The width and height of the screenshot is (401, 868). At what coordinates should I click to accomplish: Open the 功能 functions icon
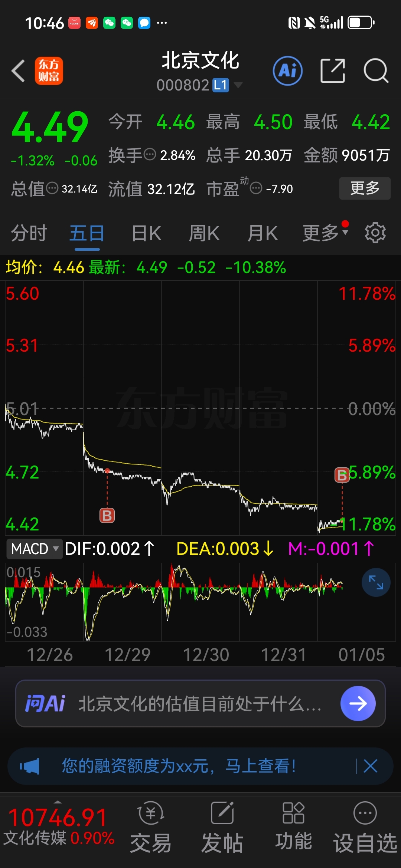point(293,826)
